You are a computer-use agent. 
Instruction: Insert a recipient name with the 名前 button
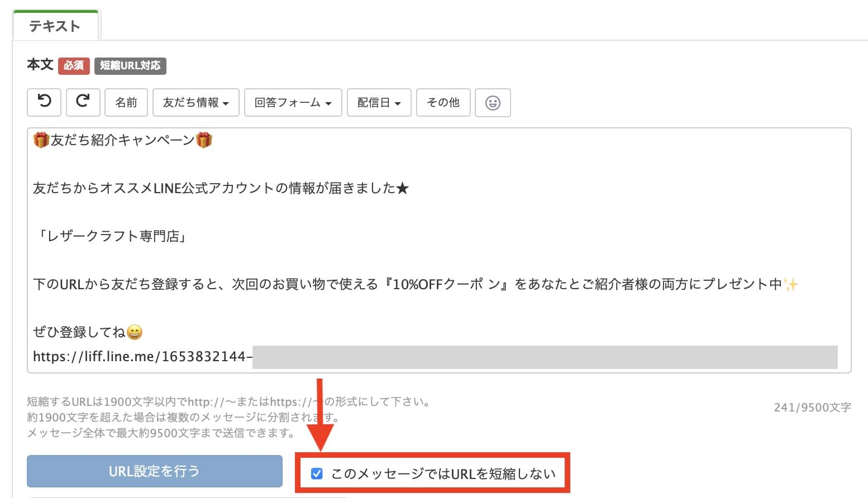pyautogui.click(x=126, y=102)
